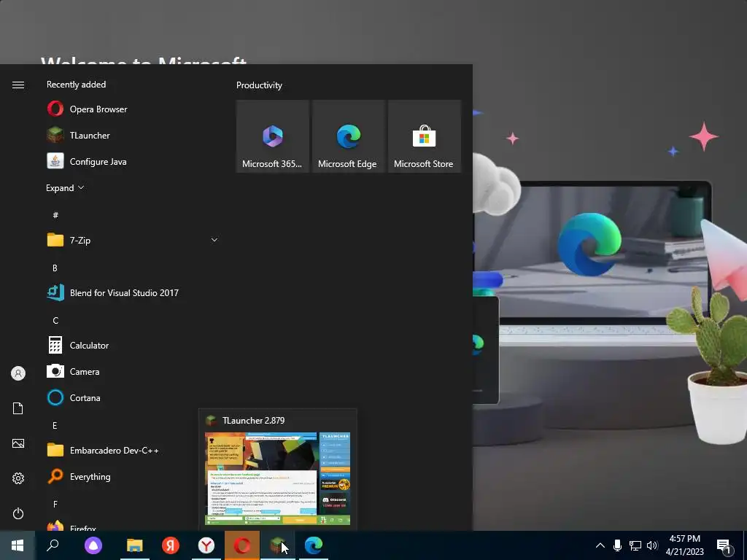Switch to Opera in the taskbar

(242, 545)
